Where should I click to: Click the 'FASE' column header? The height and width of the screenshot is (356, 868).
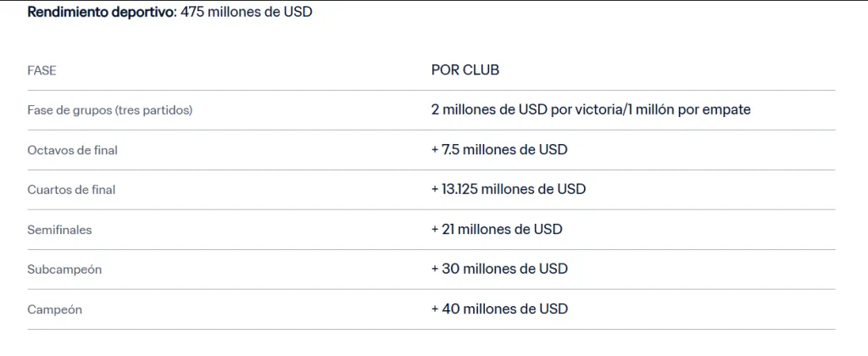pyautogui.click(x=42, y=70)
